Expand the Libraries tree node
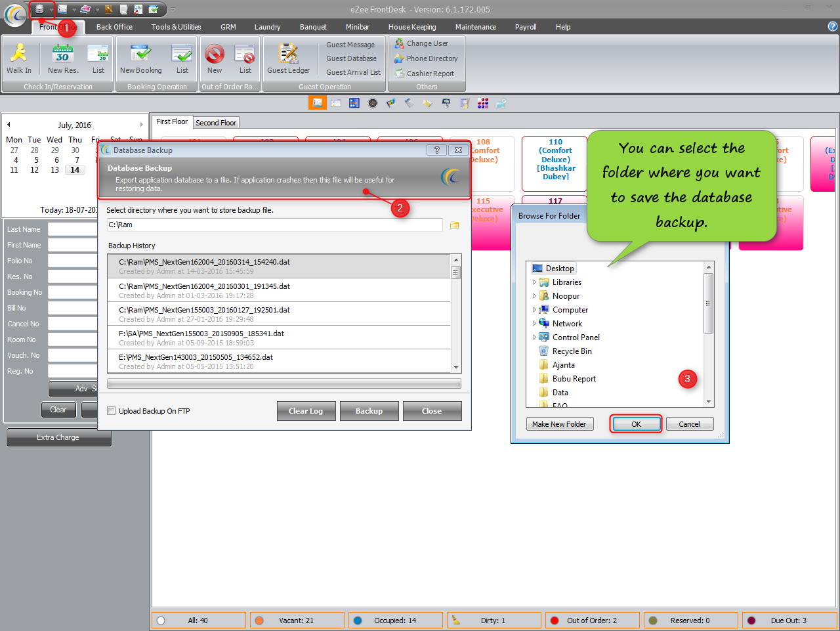This screenshot has height=631, width=840. [534, 282]
